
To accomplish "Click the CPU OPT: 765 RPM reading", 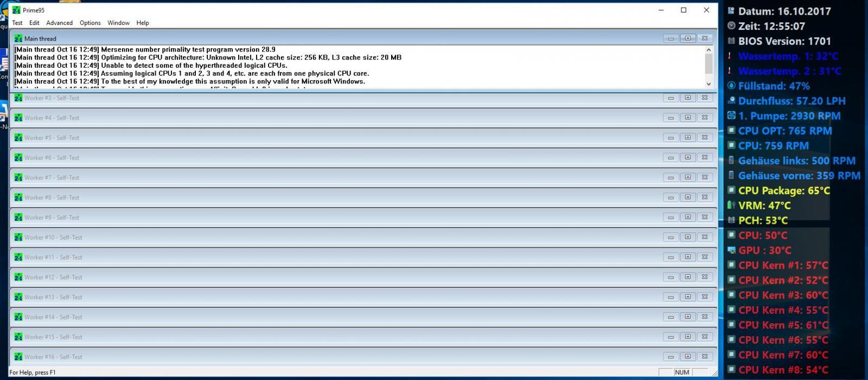I will (x=785, y=131).
